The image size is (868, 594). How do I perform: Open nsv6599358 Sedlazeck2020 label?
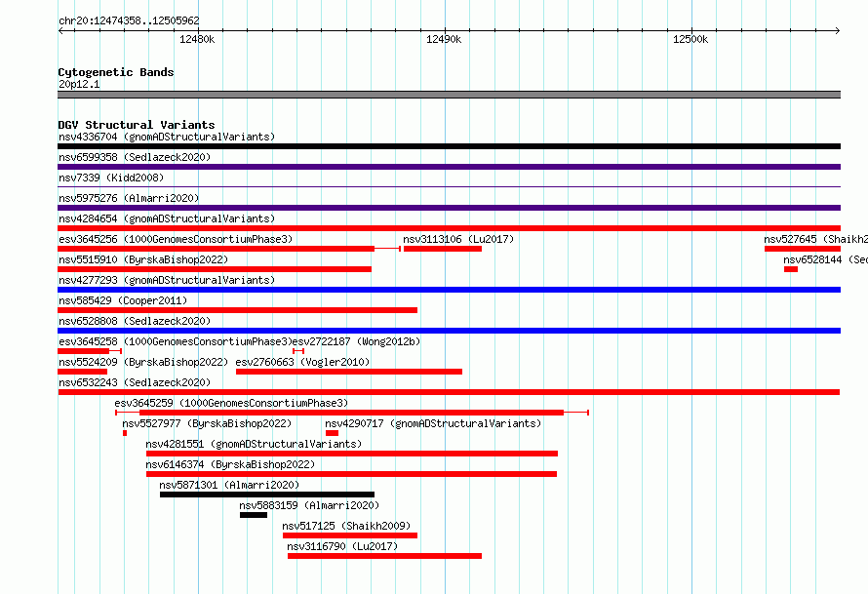pyautogui.click(x=135, y=157)
